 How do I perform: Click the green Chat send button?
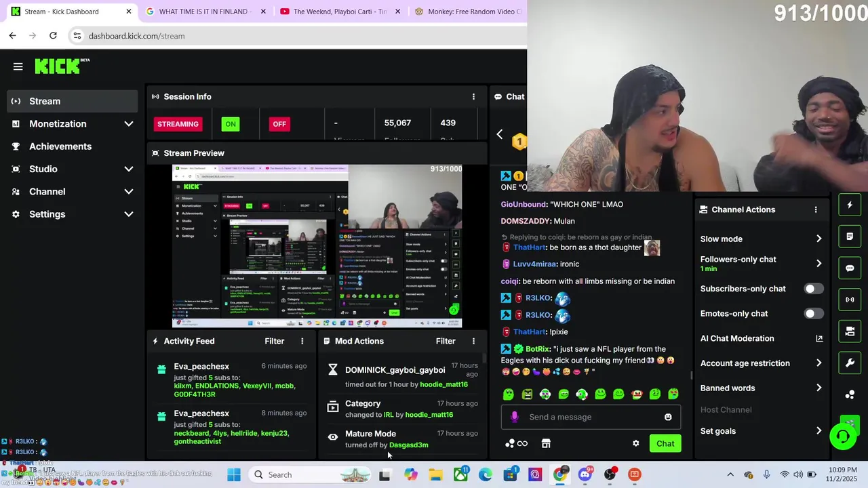pos(665,443)
